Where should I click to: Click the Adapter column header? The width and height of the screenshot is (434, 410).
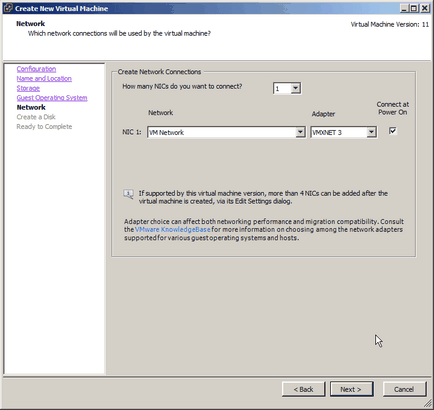click(x=323, y=114)
